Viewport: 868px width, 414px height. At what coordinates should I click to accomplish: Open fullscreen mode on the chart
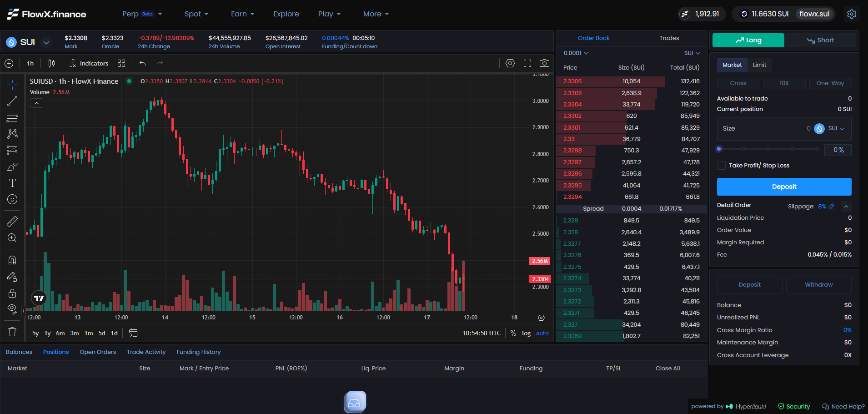[x=527, y=63]
